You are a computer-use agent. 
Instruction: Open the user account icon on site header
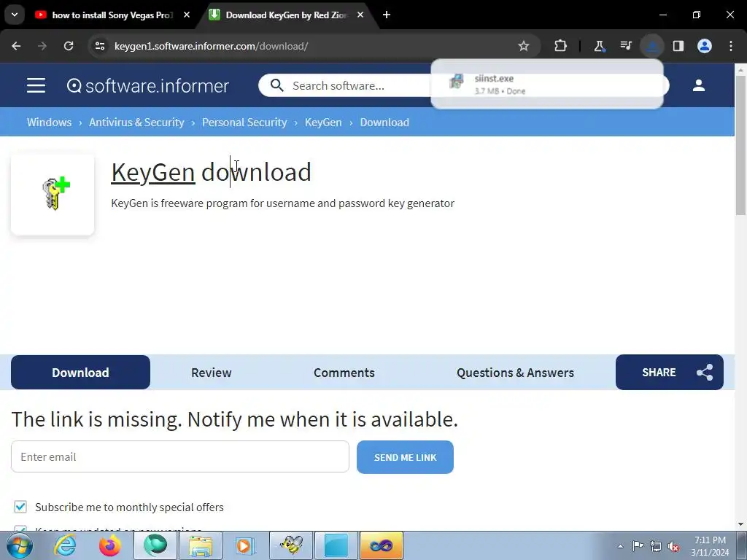coord(698,86)
